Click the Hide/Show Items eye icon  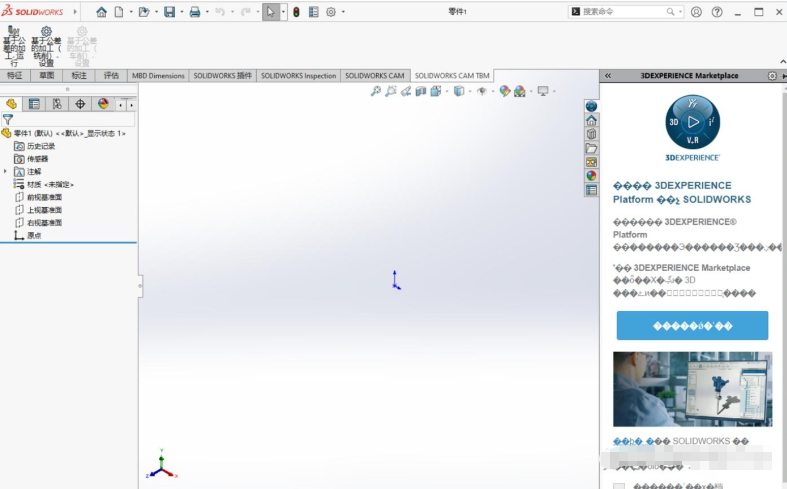(482, 91)
